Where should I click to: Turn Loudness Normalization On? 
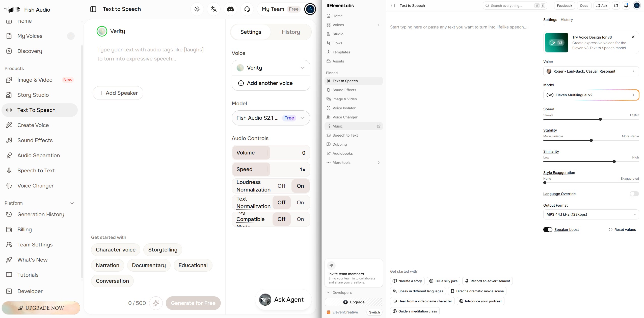(300, 186)
